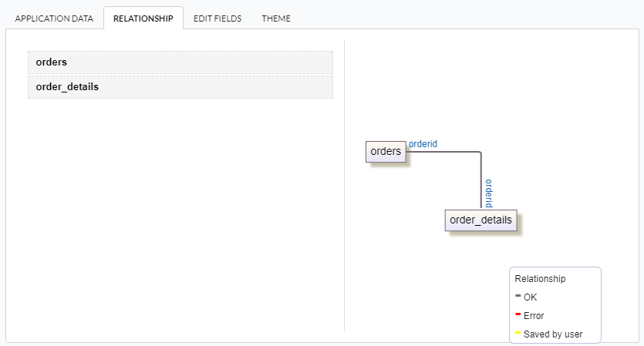Select the Relationship tab
This screenshot has height=346, width=644.
143,18
